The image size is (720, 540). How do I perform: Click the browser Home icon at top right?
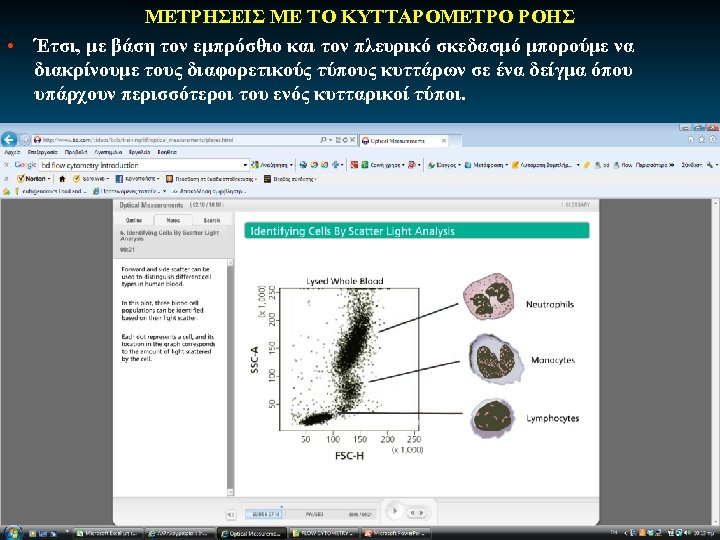pyautogui.click(x=691, y=140)
